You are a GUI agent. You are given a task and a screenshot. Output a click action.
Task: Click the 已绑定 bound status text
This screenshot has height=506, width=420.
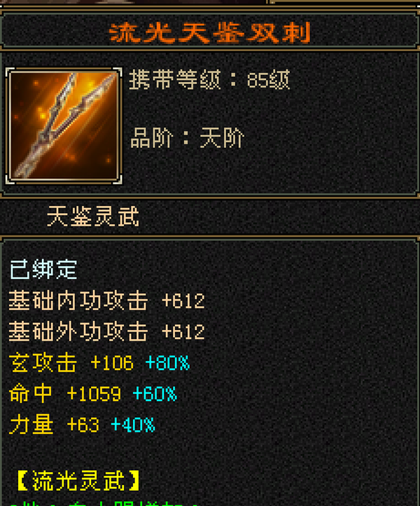43,269
